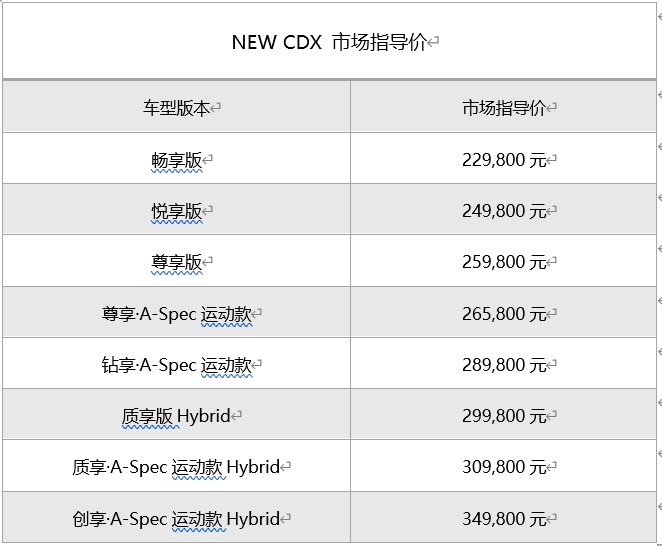
Task: Select the 市场指导价 column header cell
Action: [x=503, y=106]
